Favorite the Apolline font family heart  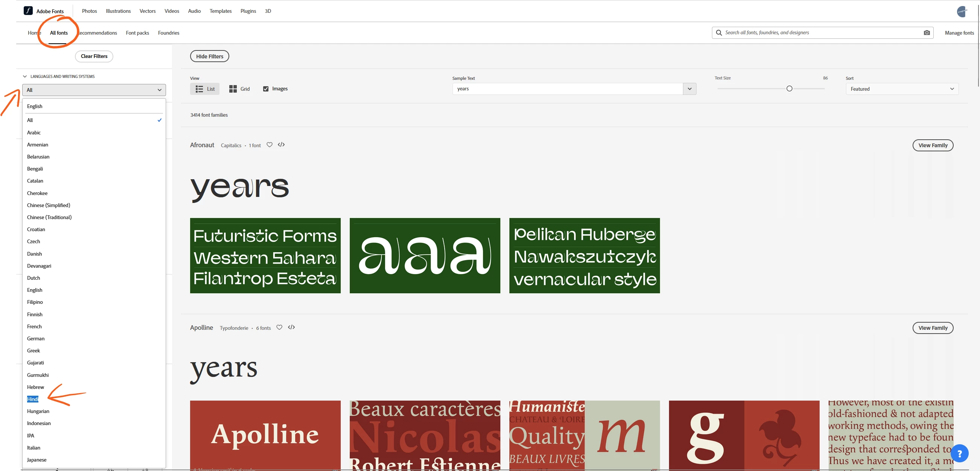(x=279, y=327)
